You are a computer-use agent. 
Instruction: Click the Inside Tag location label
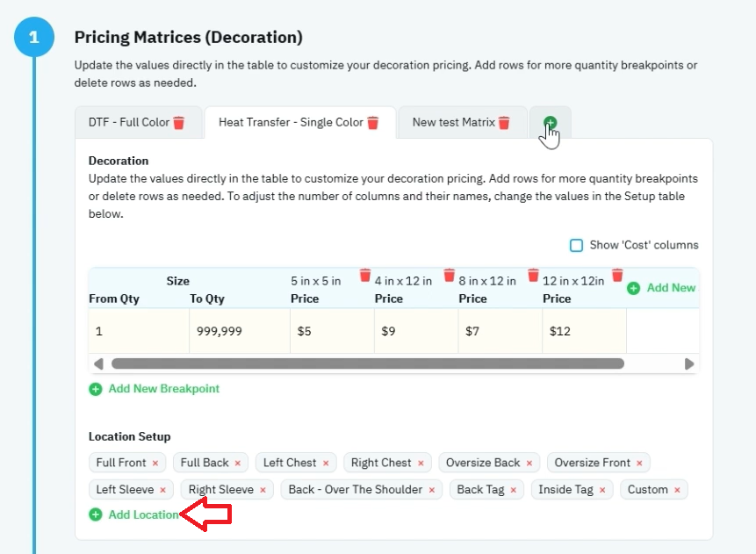566,490
